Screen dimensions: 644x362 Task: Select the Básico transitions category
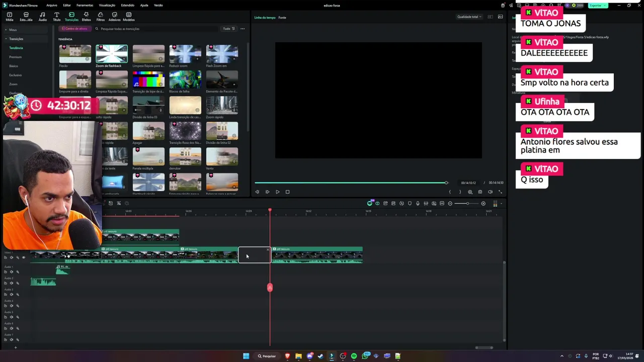[x=13, y=66]
